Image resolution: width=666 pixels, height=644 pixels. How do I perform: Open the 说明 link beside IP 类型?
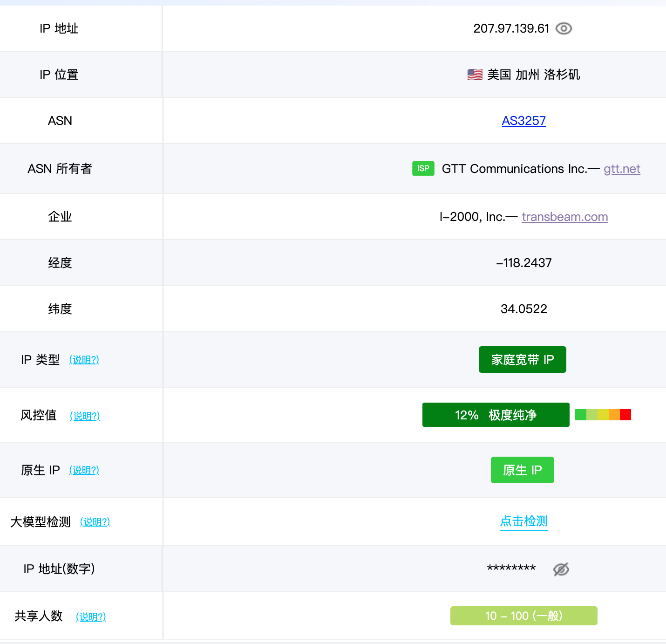pos(84,360)
